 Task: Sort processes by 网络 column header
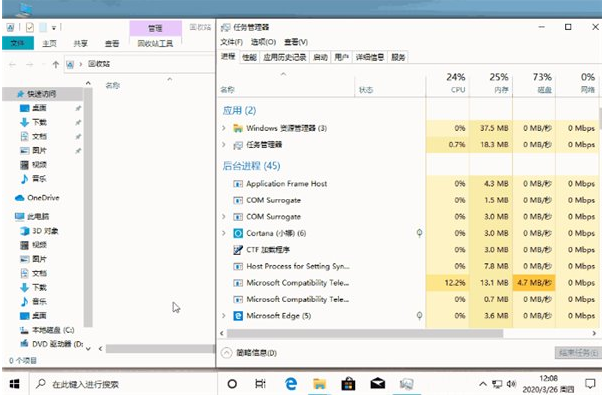point(577,83)
